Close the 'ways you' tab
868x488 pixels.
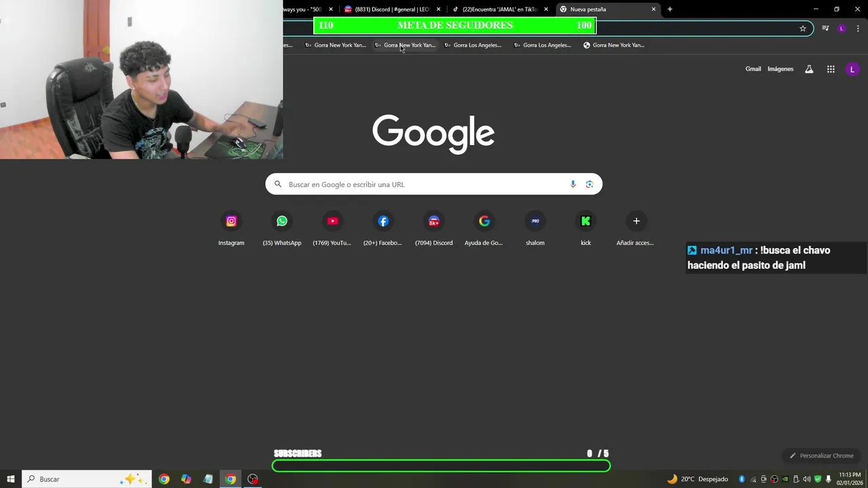point(331,9)
